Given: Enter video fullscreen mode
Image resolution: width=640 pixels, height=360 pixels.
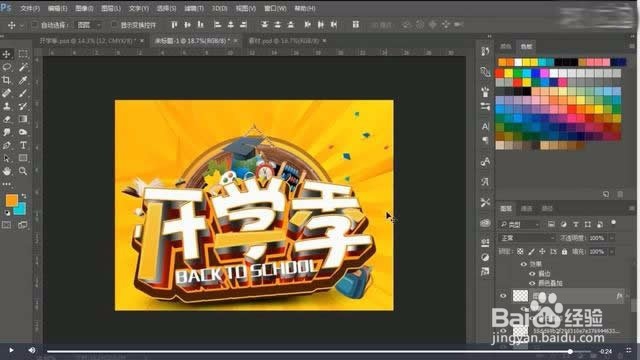Looking at the screenshot, I should point(629,351).
